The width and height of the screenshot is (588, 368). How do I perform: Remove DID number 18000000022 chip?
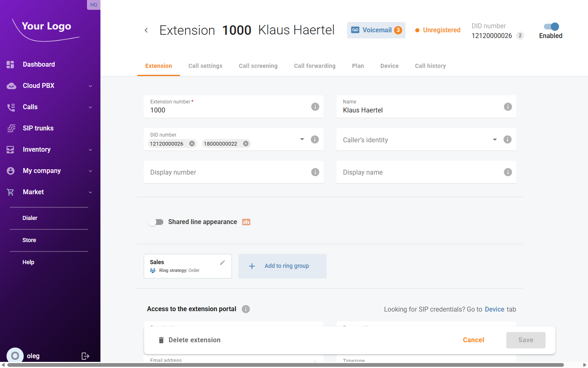245,143
